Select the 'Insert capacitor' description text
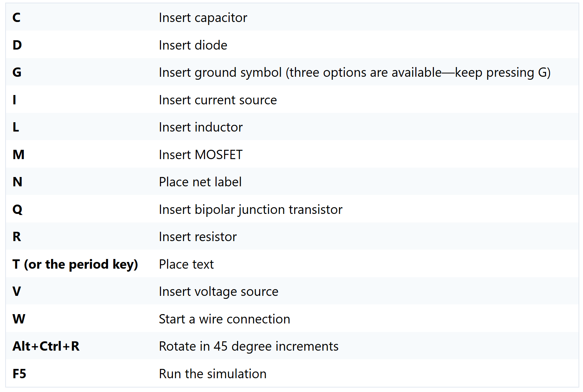 (x=203, y=18)
